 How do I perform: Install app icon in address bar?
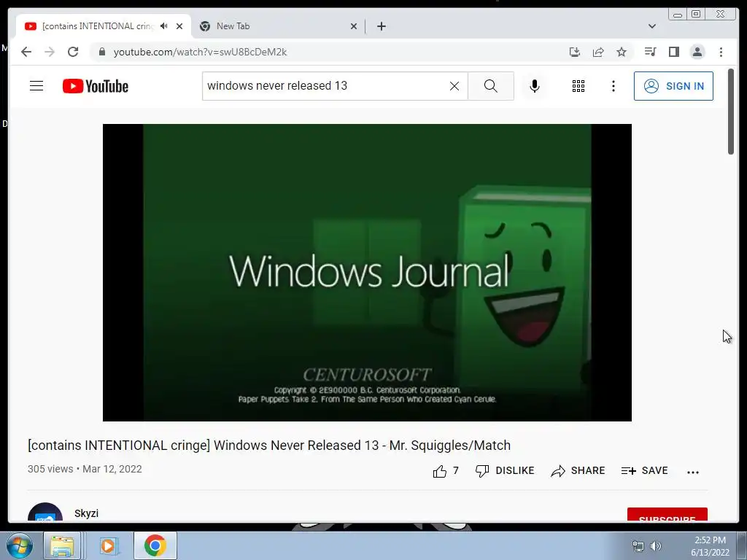pos(575,52)
